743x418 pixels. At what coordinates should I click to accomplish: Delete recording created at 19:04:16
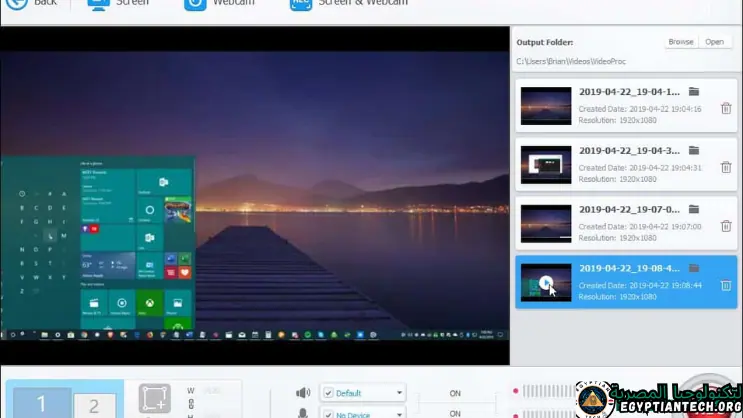pyautogui.click(x=726, y=109)
